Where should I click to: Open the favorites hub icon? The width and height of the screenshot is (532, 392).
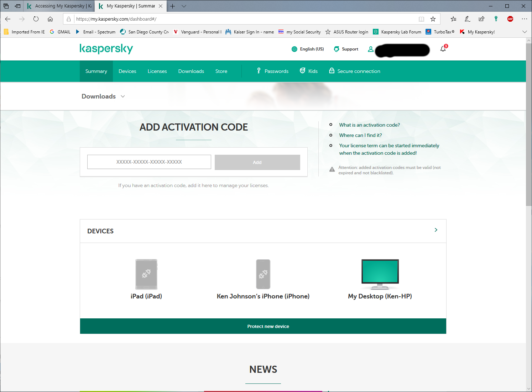click(453, 19)
